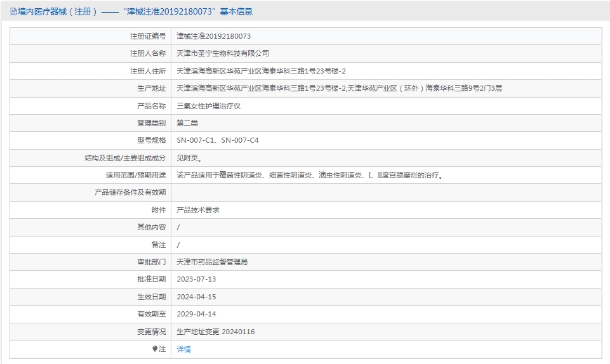Screen dimensions: 610x364
Task: Click the 审批部门 row label
Action: point(151,263)
